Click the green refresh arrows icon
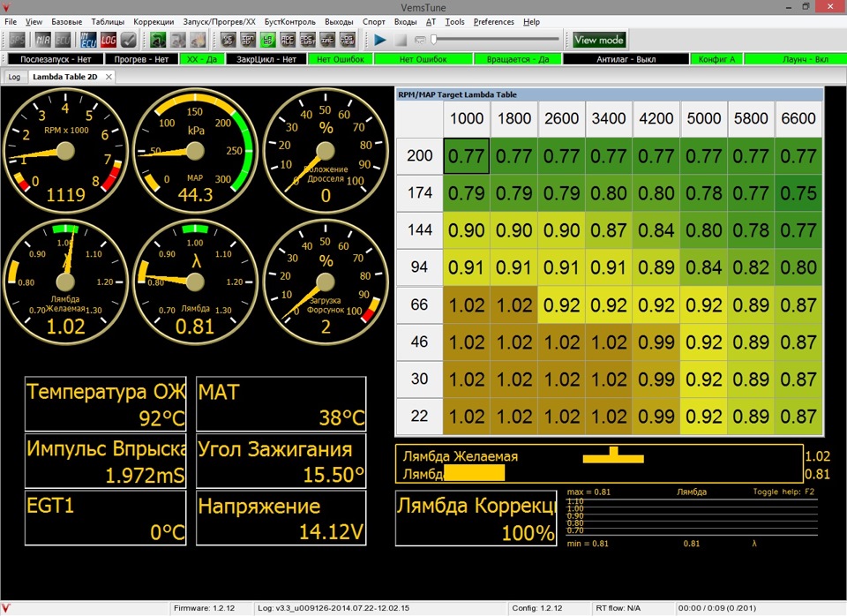The height and width of the screenshot is (616, 847). pos(158,40)
